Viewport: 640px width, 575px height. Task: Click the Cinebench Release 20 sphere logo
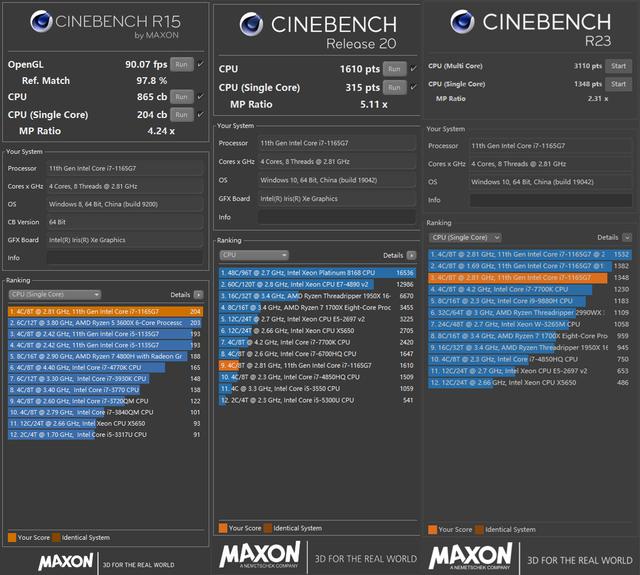(251, 24)
